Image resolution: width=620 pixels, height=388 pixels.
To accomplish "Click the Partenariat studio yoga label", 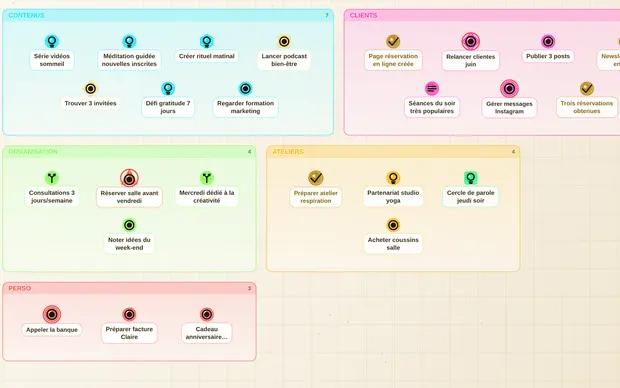I will (393, 197).
